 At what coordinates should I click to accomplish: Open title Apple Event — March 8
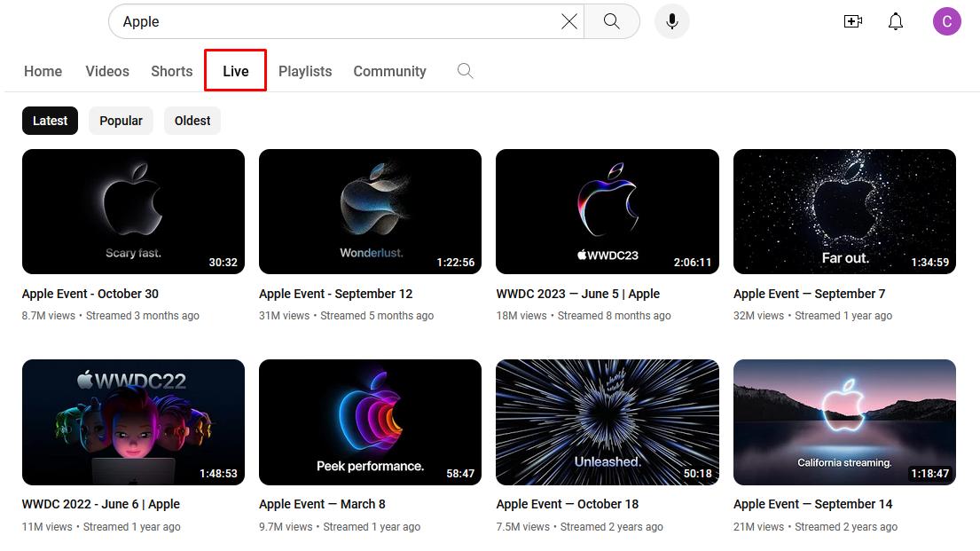click(x=322, y=504)
